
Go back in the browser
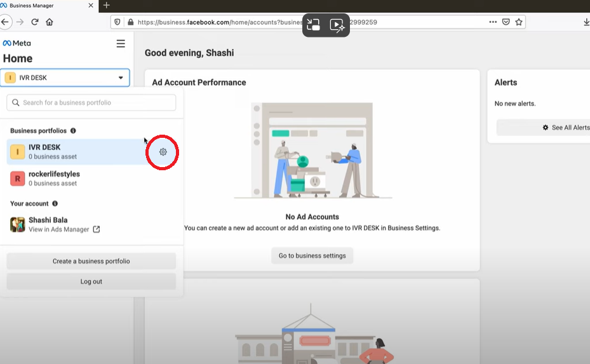(x=5, y=22)
